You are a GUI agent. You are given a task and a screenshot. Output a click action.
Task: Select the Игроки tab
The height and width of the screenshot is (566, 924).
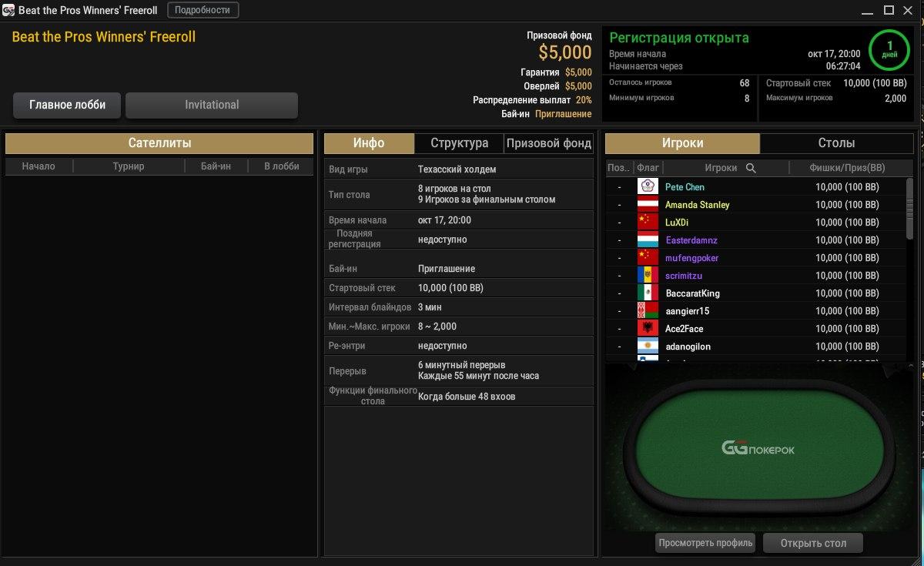(682, 143)
